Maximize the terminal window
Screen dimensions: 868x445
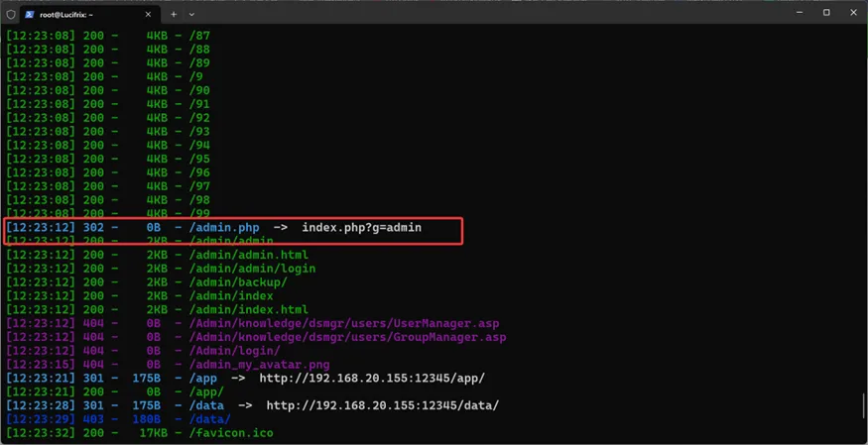point(826,13)
